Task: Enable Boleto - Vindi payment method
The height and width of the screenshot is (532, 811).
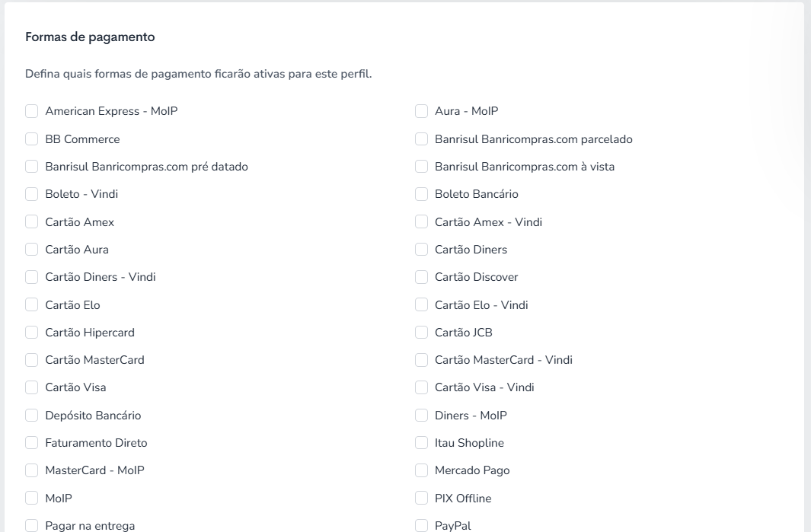Action: point(31,194)
